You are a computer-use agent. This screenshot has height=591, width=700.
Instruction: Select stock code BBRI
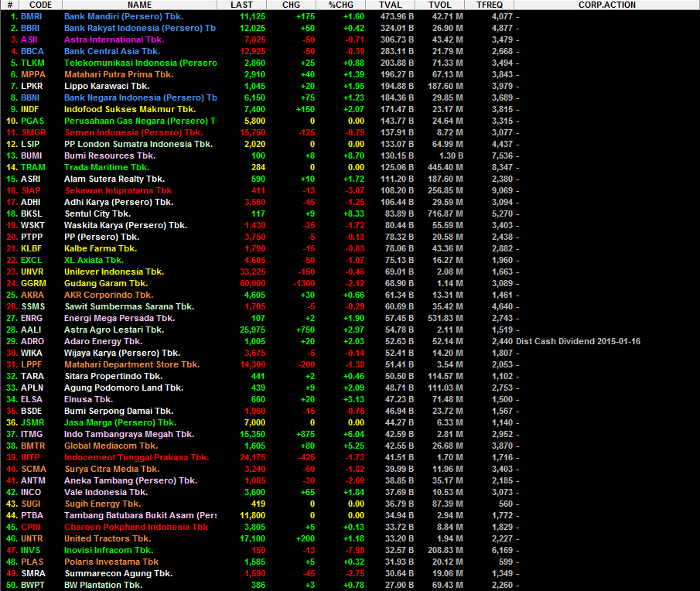30,28
